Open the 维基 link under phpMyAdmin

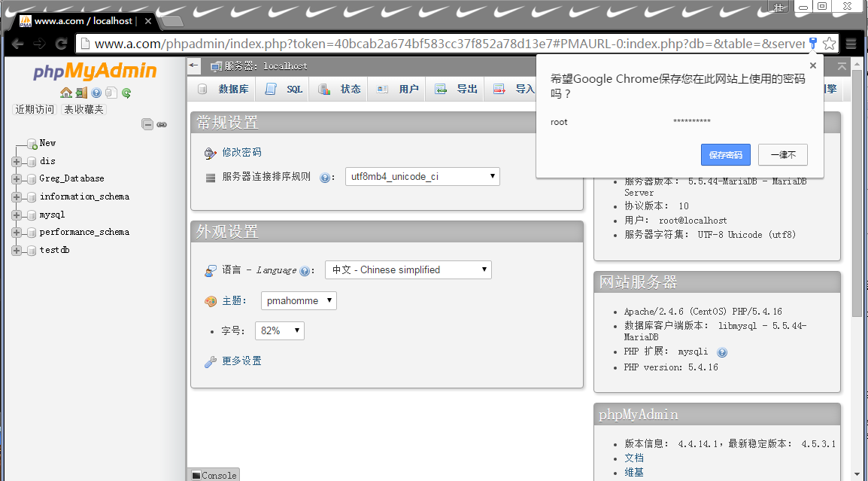point(634,473)
